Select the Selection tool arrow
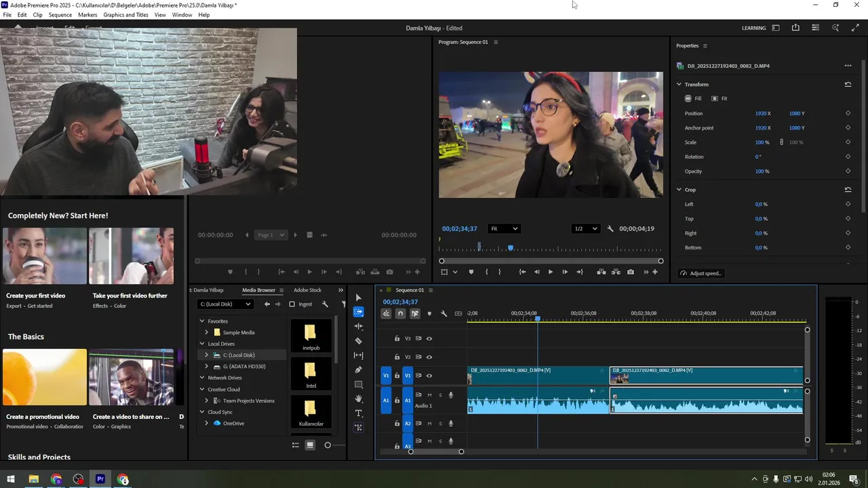The width and height of the screenshot is (868, 488). coord(359,298)
